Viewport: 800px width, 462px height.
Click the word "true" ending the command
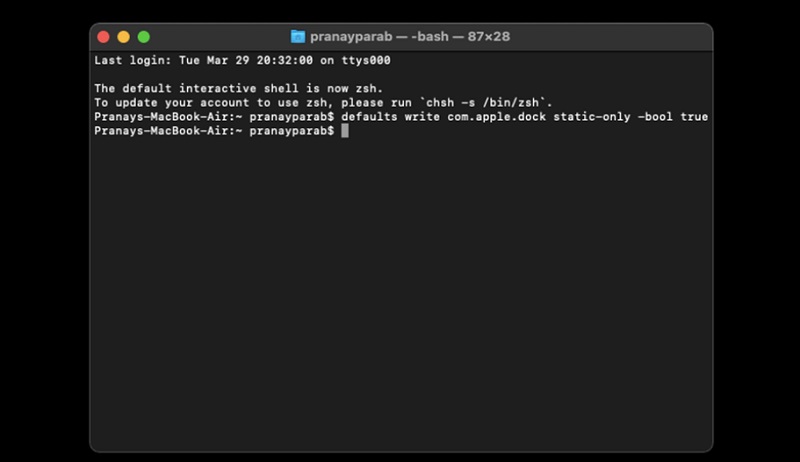pos(694,117)
